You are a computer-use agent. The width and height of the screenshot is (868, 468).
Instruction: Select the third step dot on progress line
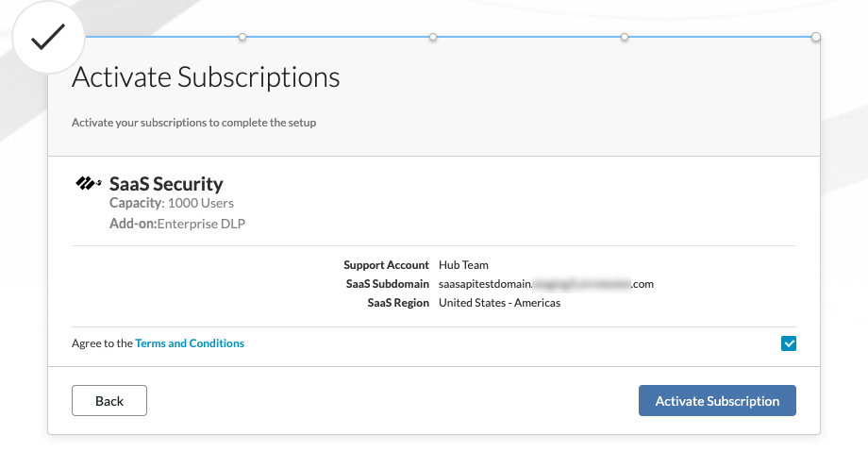pos(625,37)
